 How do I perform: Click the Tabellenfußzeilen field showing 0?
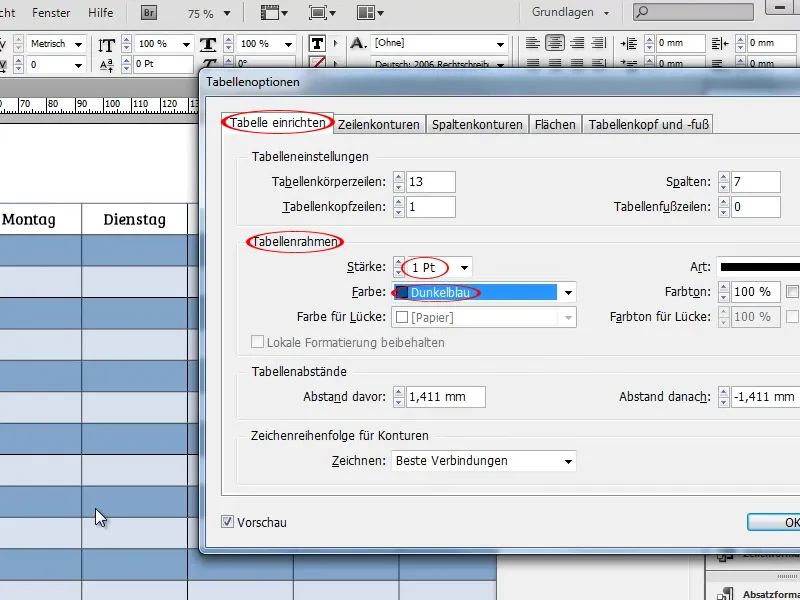click(x=756, y=207)
